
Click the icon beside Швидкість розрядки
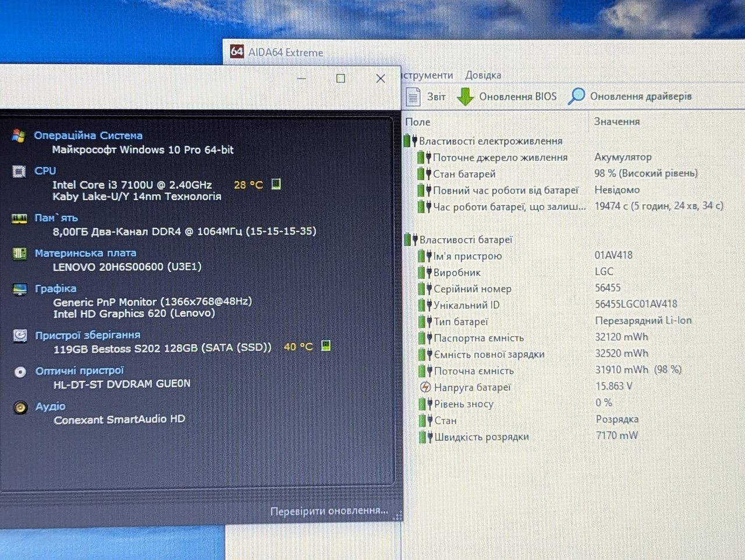(x=425, y=437)
